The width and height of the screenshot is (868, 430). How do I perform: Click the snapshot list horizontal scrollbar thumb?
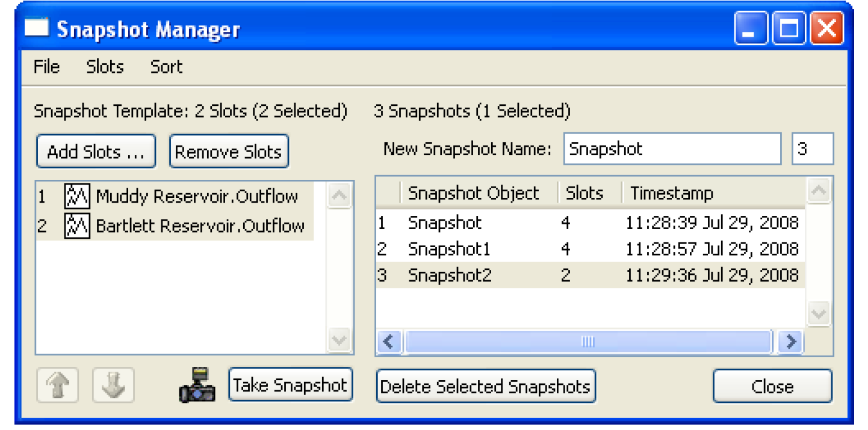587,342
